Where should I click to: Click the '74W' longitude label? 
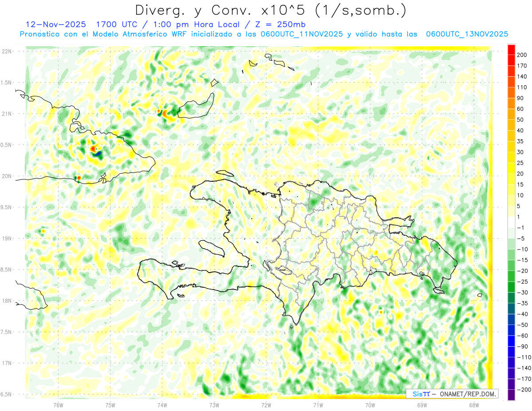tap(162, 405)
